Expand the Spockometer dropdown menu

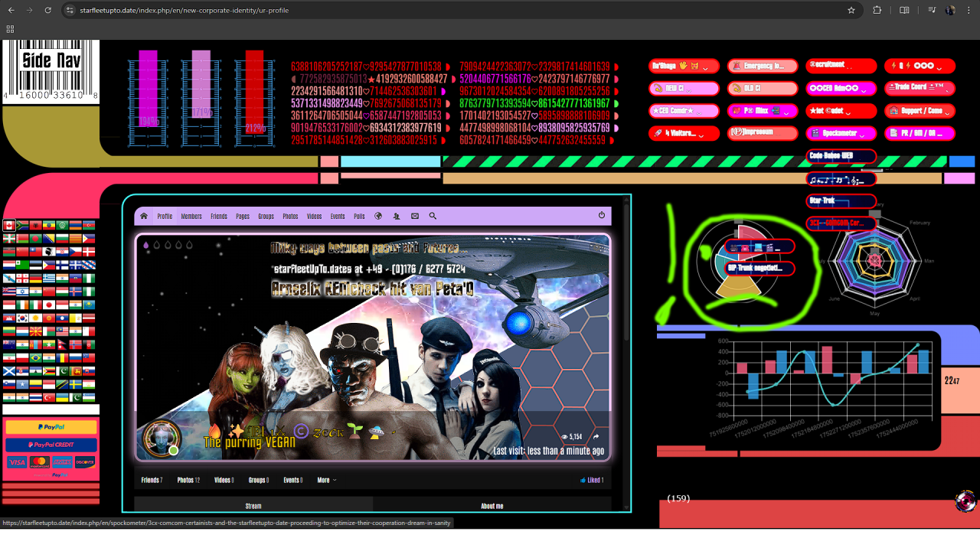(x=840, y=133)
